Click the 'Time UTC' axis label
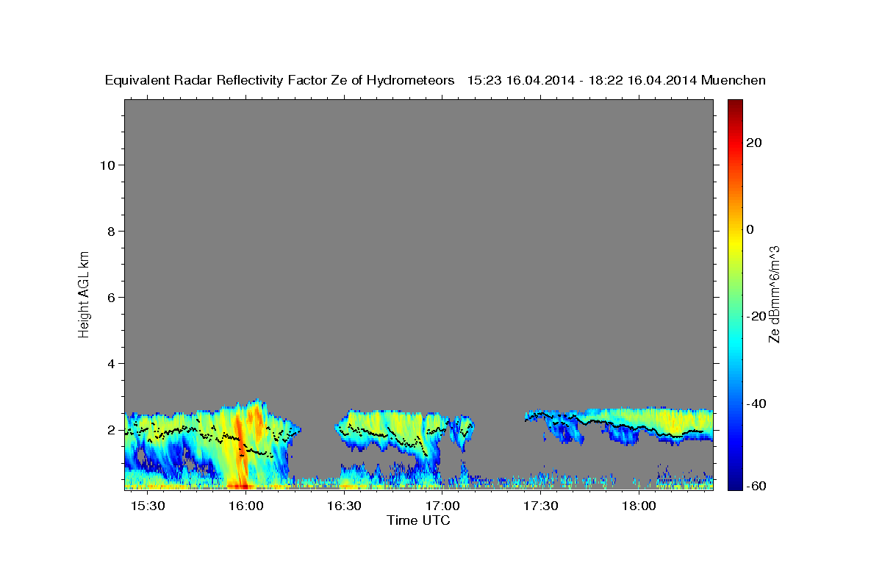The height and width of the screenshot is (588, 882). (418, 520)
